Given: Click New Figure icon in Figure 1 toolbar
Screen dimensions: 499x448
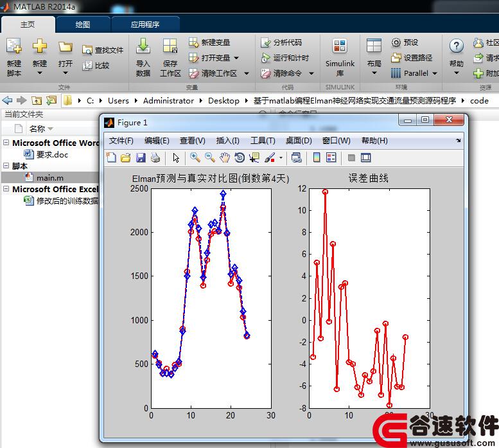Looking at the screenshot, I should tap(111, 157).
